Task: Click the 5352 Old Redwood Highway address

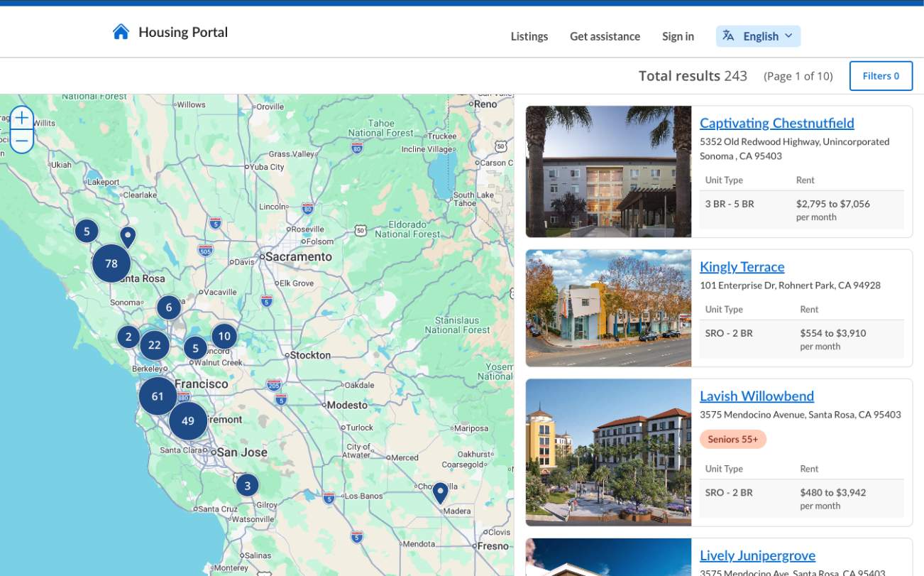Action: pyautogui.click(x=795, y=148)
